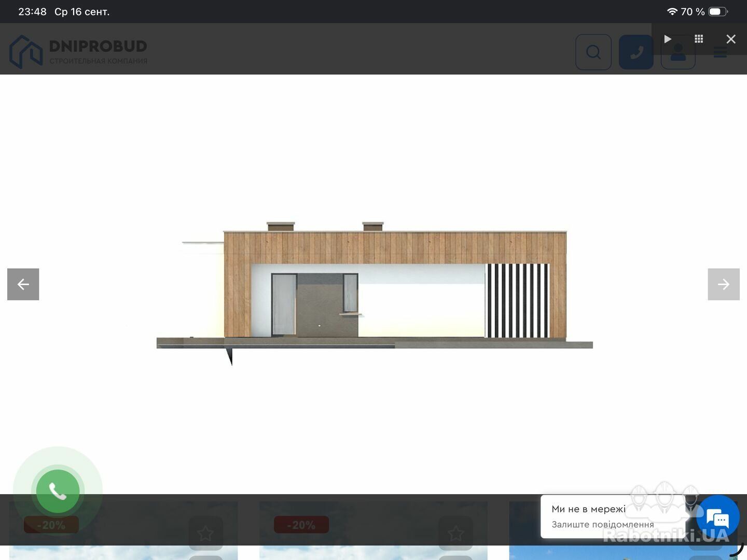Viewport: 747px width, 560px height.
Task: Favorite the first project with star icon
Action: 206,533
